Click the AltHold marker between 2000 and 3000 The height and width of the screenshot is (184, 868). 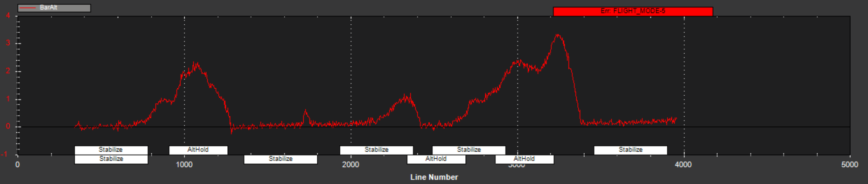click(x=436, y=159)
